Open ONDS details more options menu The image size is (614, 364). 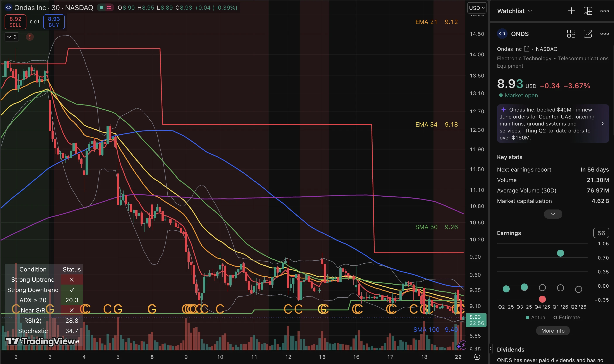pos(604,34)
